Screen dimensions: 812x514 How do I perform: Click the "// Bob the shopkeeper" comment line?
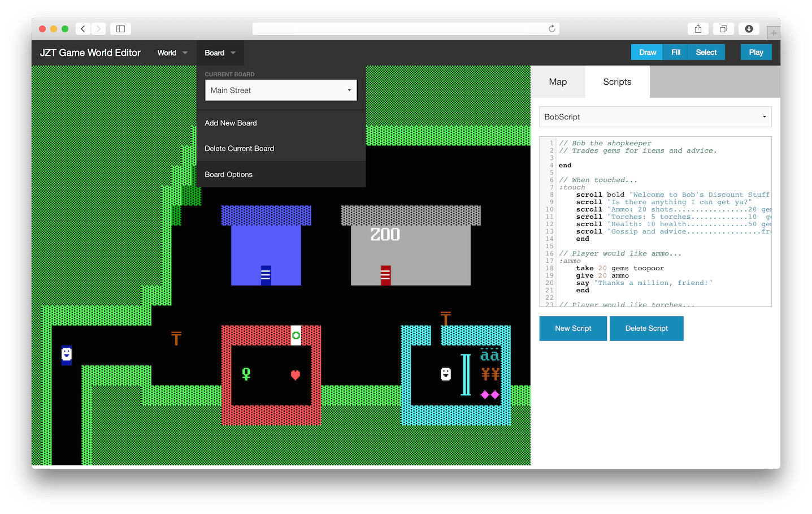point(605,144)
